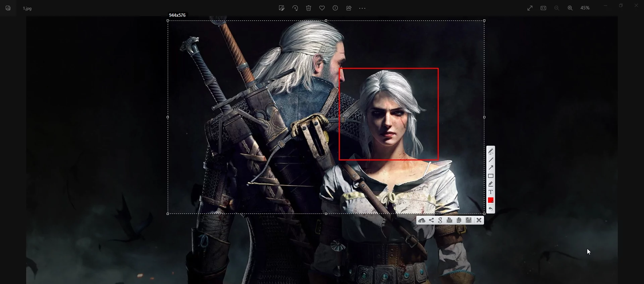
Task: Select the Lightshot marker highlighter tool
Action: [491, 184]
